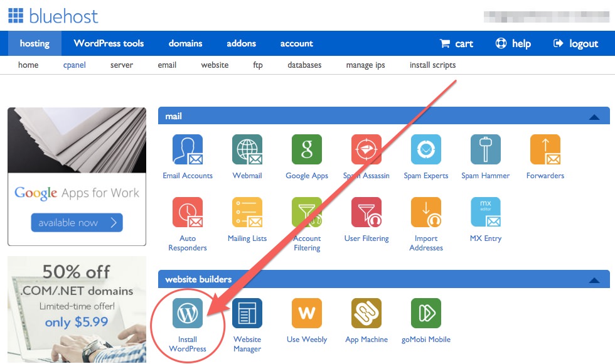Select the hosting main tab
Screen dimensions: 615x364
(x=35, y=43)
